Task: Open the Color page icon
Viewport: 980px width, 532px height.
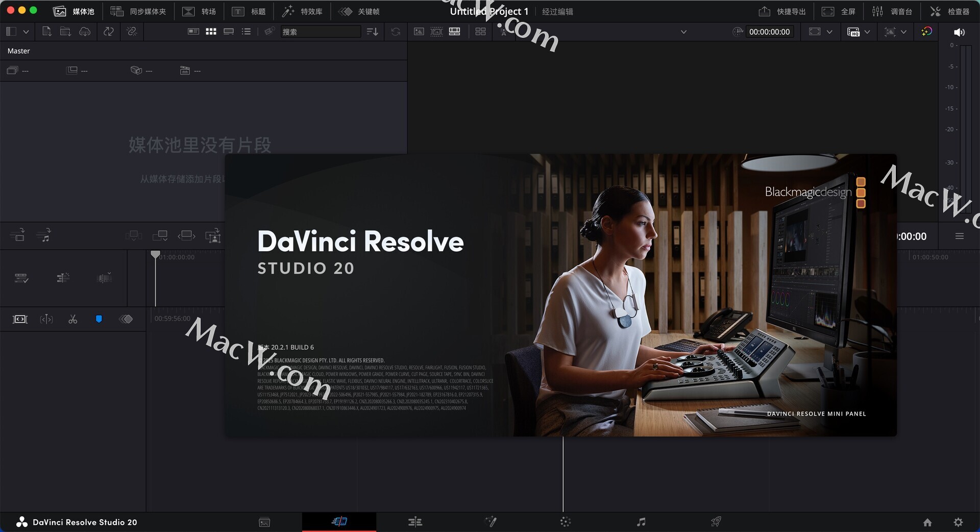Action: pyautogui.click(x=566, y=522)
